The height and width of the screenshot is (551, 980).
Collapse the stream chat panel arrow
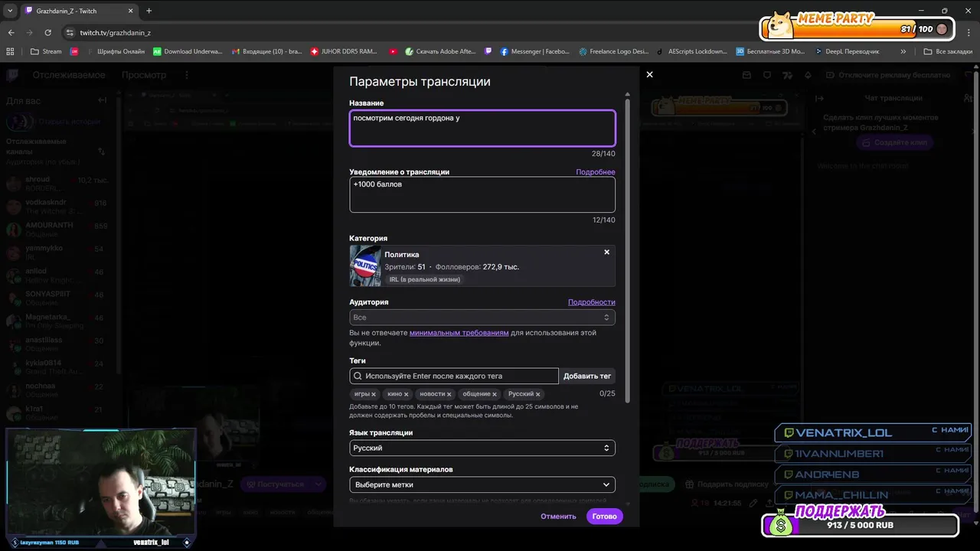coord(818,98)
